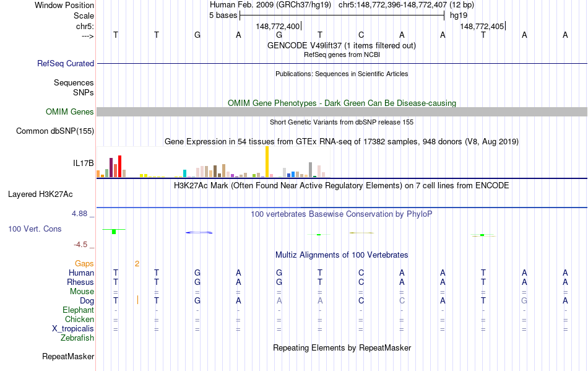Screen dimensions: 588x371
Task: Click the Human species row label
Action: (81, 273)
